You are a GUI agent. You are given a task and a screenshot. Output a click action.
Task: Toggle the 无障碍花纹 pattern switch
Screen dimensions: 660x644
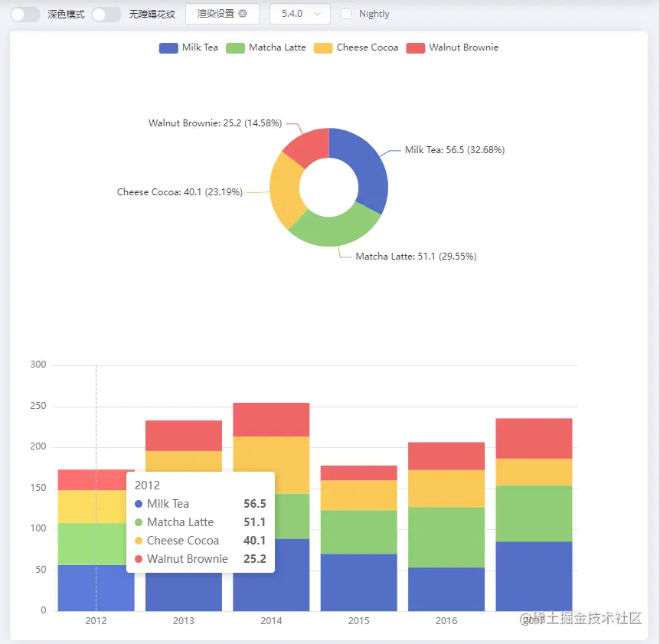pyautogui.click(x=106, y=15)
